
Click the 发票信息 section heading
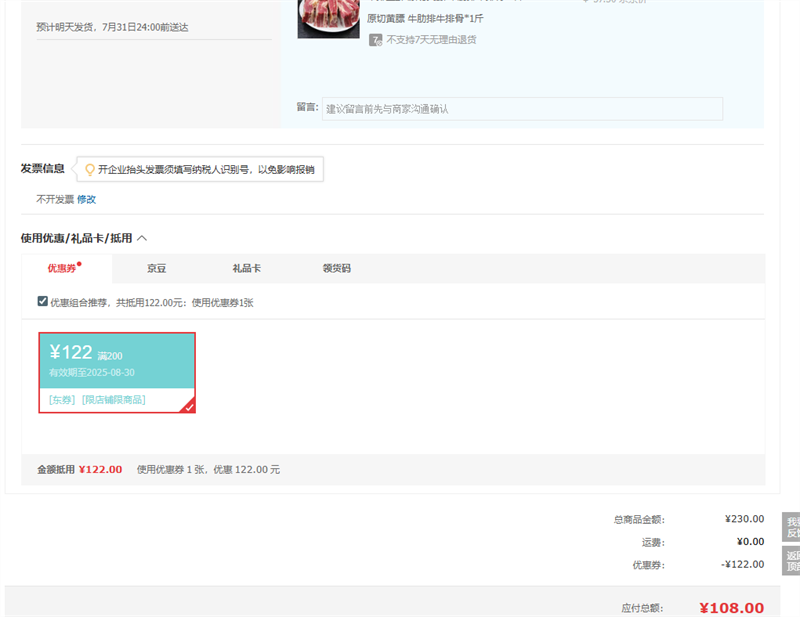(42, 168)
